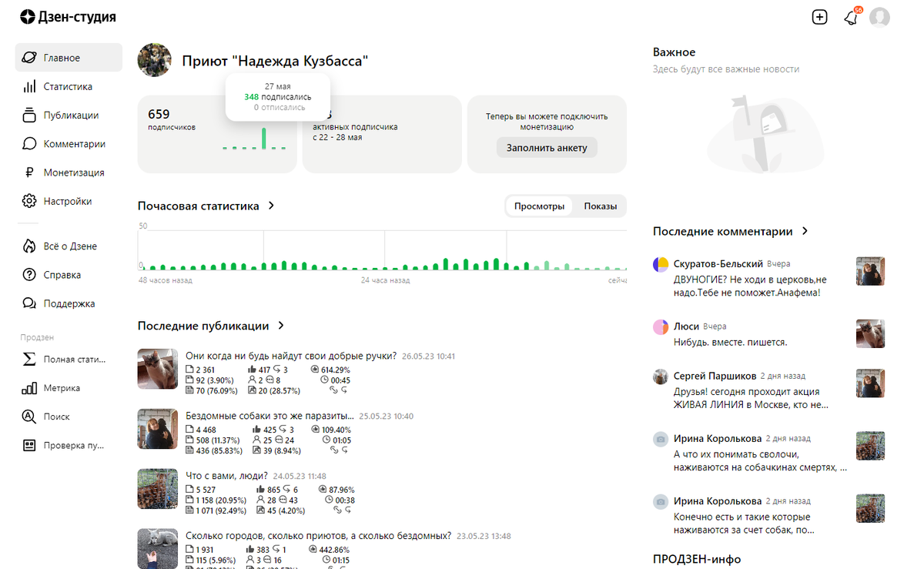924x569 pixels.
Task: Click thumbnail of 'Бездомные собаки' post
Action: point(158,429)
